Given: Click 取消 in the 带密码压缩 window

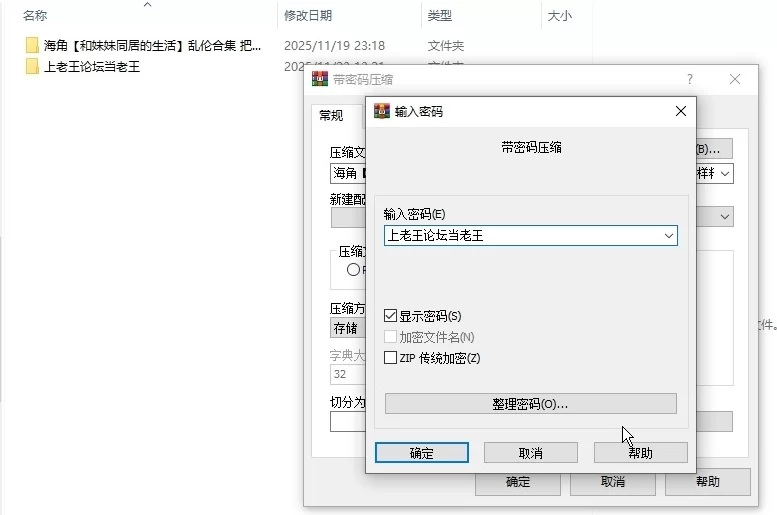Looking at the screenshot, I should pyautogui.click(x=613, y=482).
